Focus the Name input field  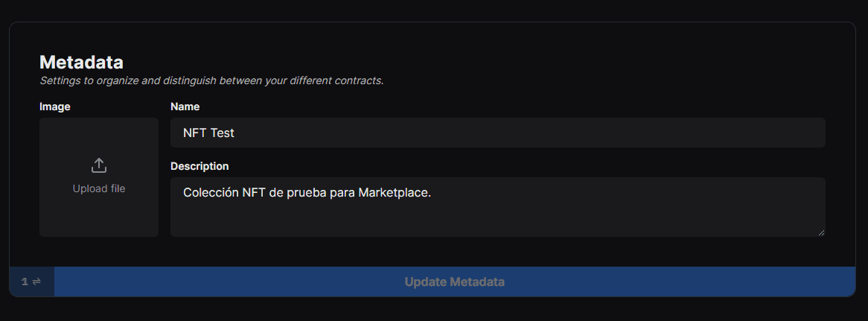click(498, 133)
